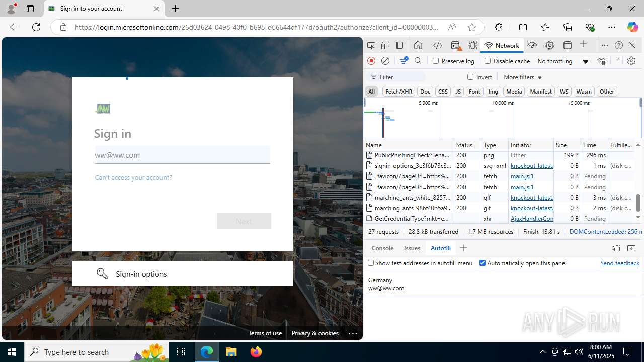Open Terms of use link
Screen dimensions: 644x362
(265, 333)
